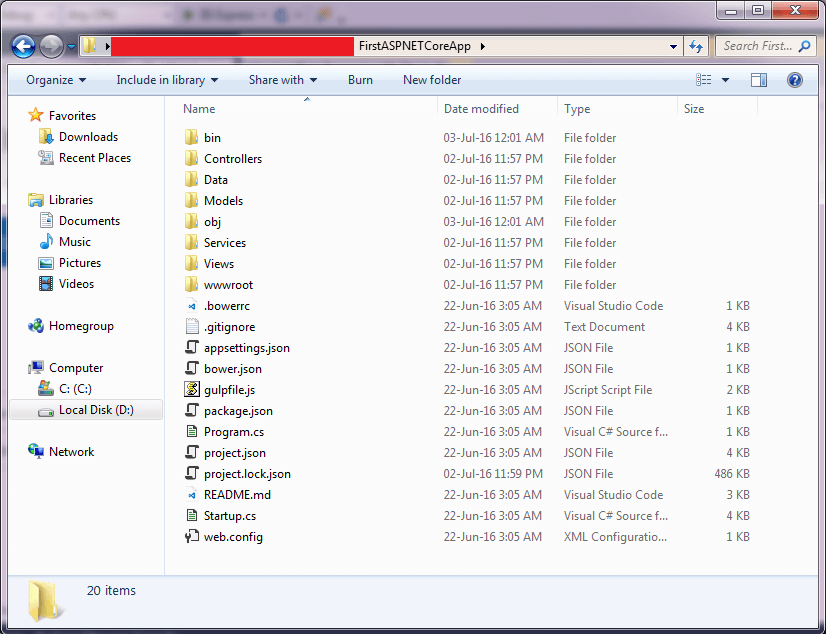Select the Services folder
The image size is (826, 634).
point(225,243)
